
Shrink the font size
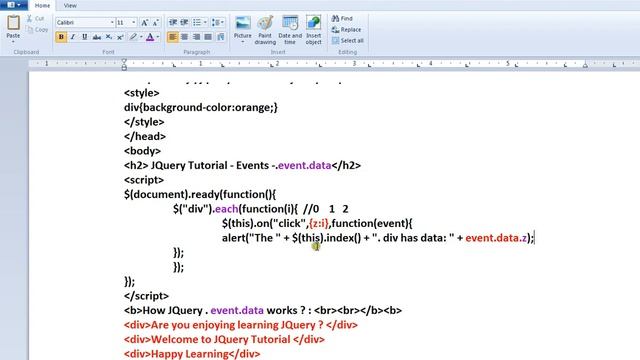coord(156,22)
